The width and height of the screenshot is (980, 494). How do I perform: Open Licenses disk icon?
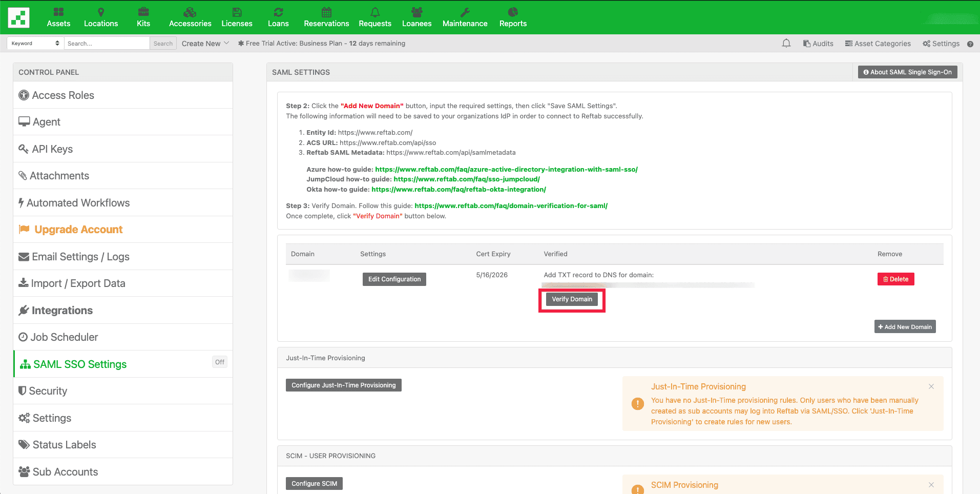click(237, 12)
